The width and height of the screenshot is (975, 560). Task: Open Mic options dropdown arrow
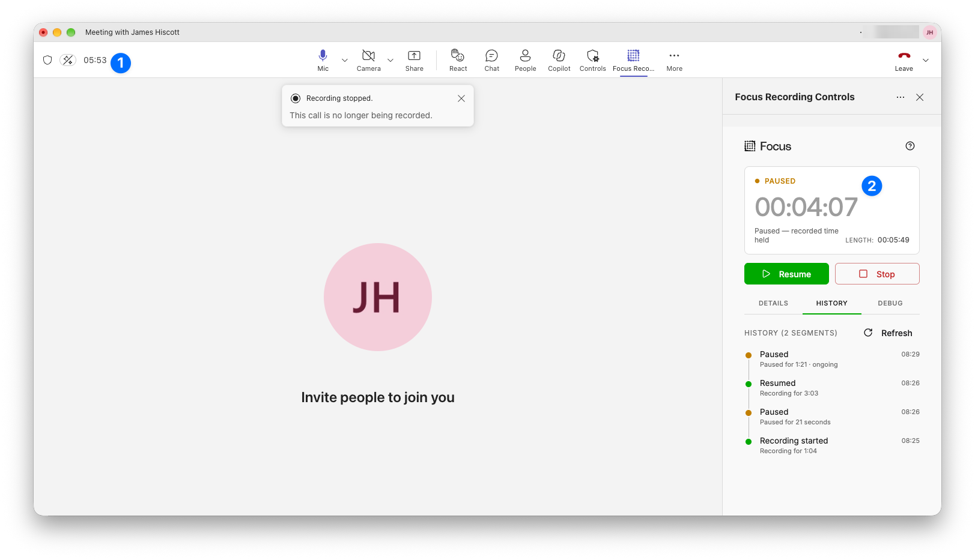[x=345, y=60]
